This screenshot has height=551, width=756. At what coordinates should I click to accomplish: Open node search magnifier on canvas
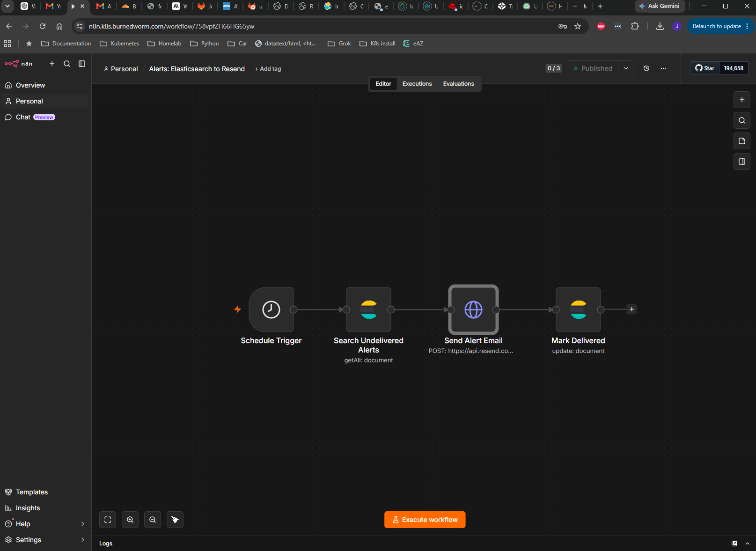[x=741, y=120]
